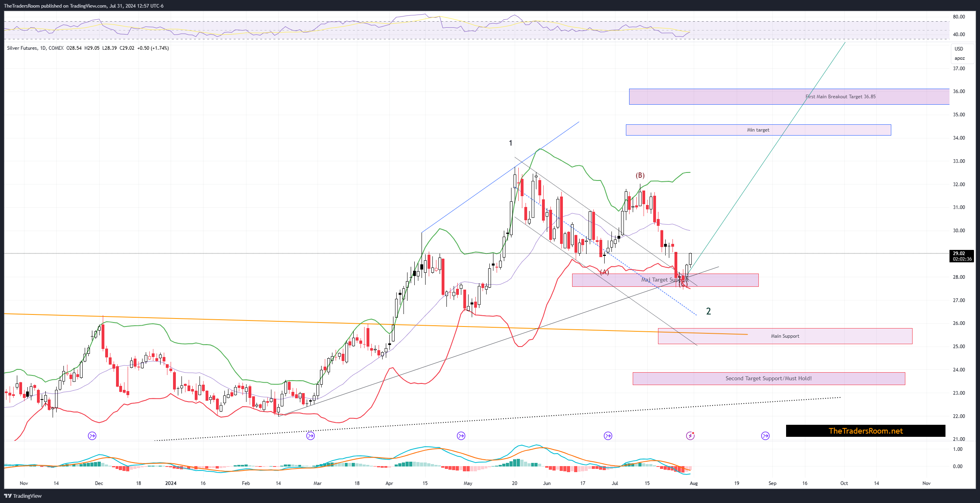Open the USD currency selector

tap(959, 49)
